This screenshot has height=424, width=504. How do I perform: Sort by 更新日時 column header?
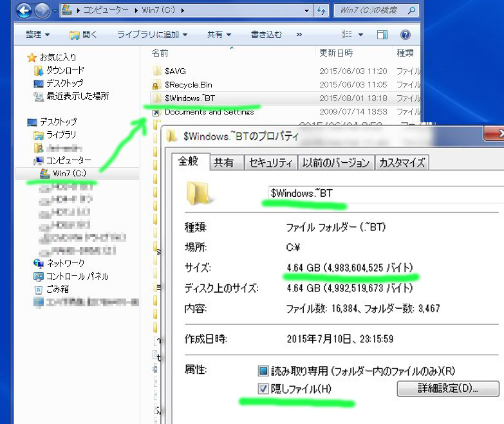click(x=336, y=53)
